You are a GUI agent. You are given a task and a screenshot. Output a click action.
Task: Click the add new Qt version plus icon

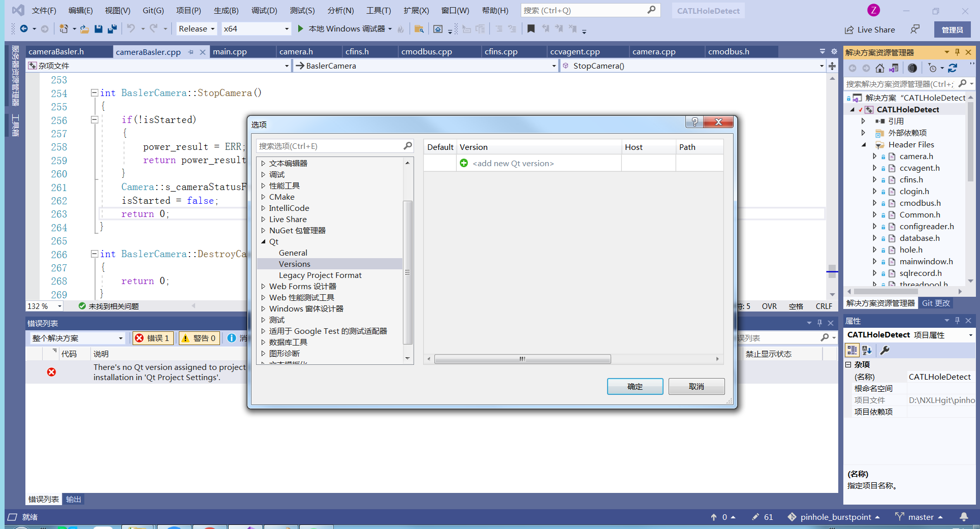tap(464, 163)
